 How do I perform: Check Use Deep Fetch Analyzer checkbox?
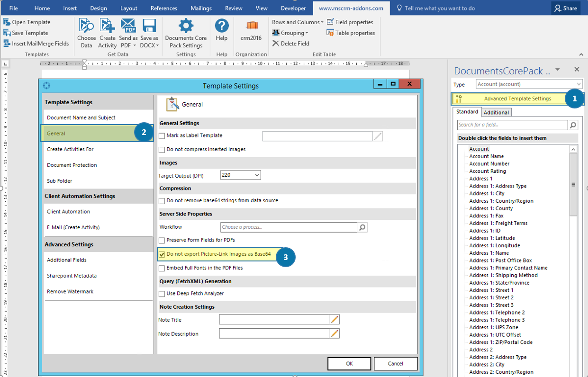tap(162, 294)
